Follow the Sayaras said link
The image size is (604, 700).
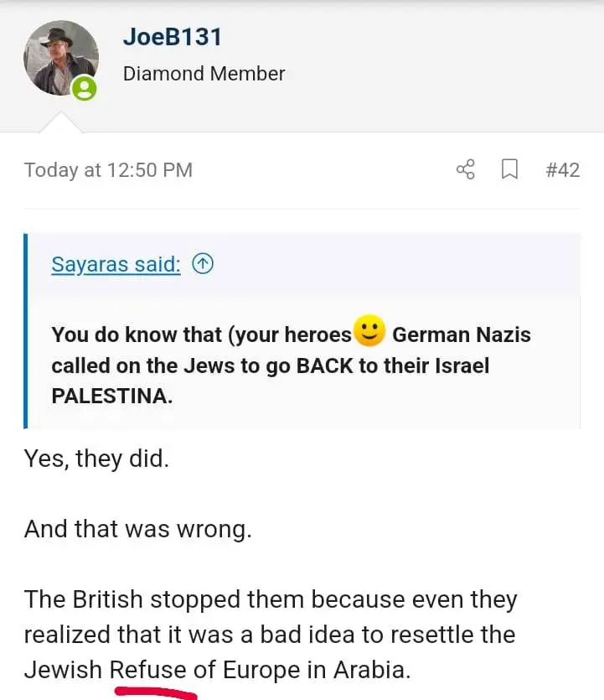click(x=116, y=264)
